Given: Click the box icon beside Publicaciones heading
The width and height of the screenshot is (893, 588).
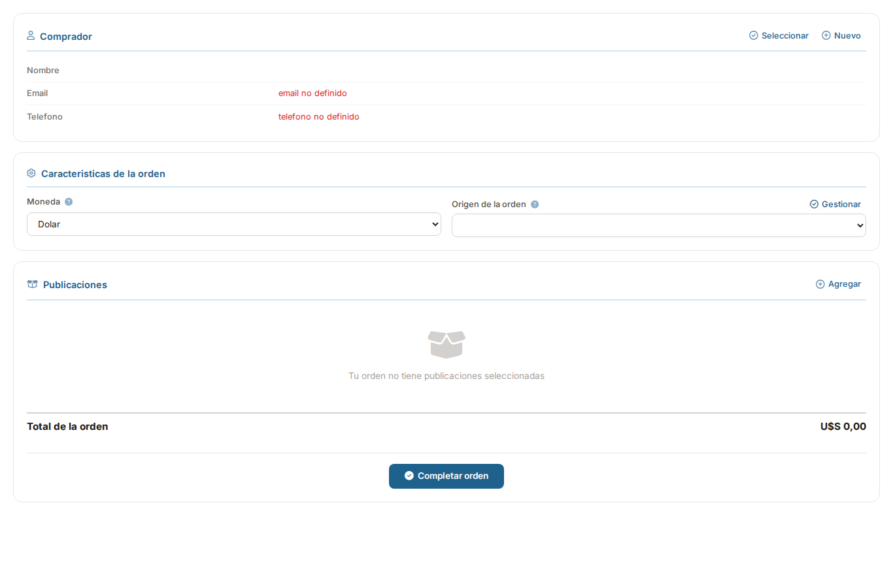Looking at the screenshot, I should [32, 284].
